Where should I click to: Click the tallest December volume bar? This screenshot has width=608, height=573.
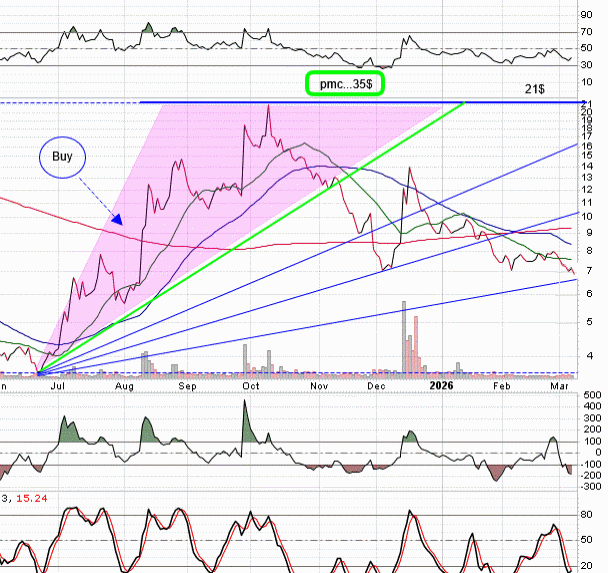[404, 337]
